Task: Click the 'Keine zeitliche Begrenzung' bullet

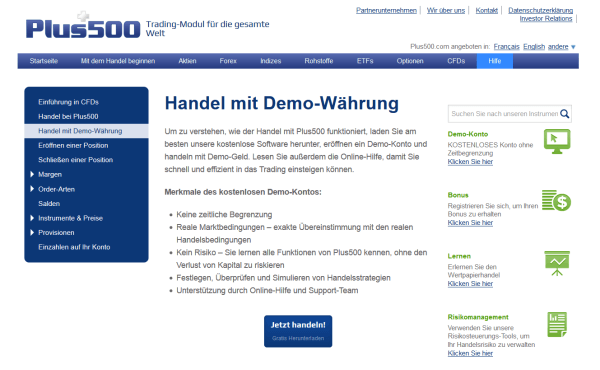Action: 224,215
